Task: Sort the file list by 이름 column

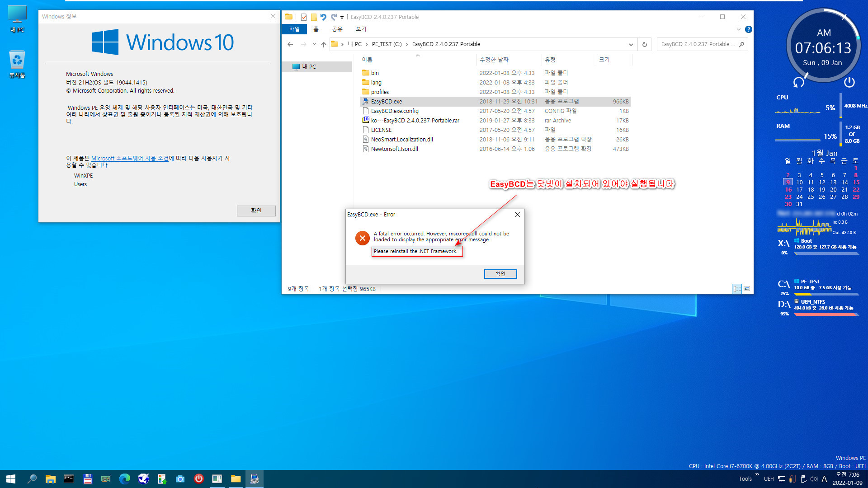Action: click(418, 60)
